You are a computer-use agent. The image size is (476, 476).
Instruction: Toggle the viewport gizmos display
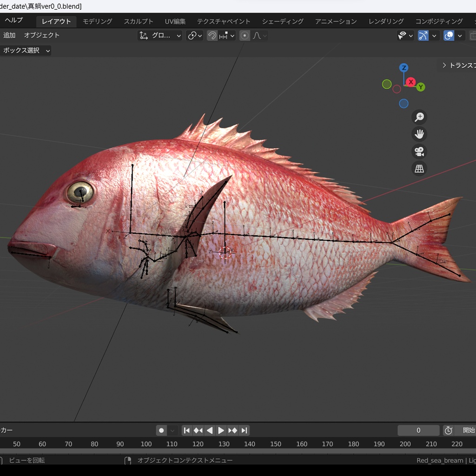point(423,35)
